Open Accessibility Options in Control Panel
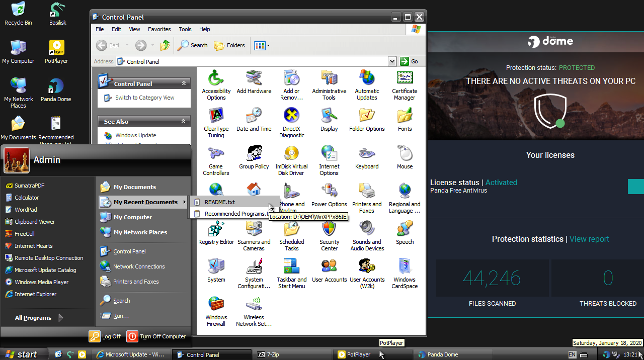The width and height of the screenshot is (644, 360). [216, 85]
